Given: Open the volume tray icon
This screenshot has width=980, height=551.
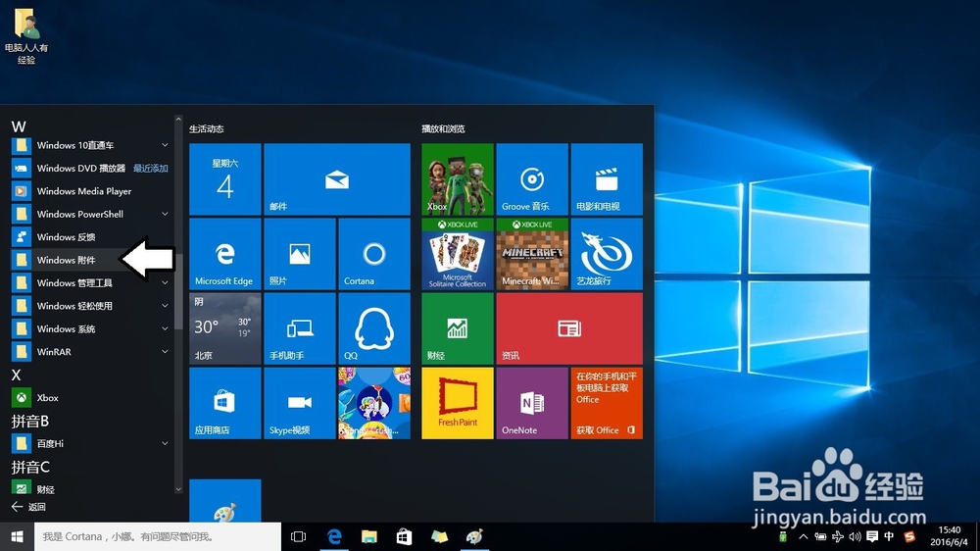Looking at the screenshot, I should [x=855, y=536].
